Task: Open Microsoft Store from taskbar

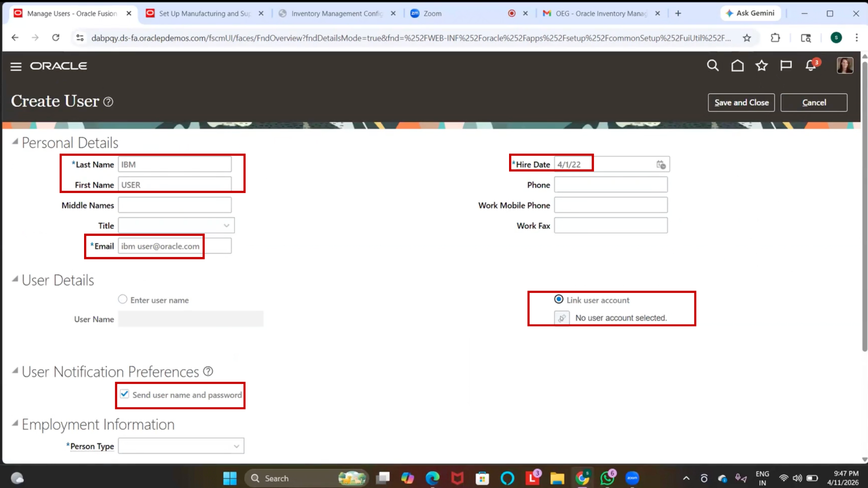Action: click(x=482, y=478)
